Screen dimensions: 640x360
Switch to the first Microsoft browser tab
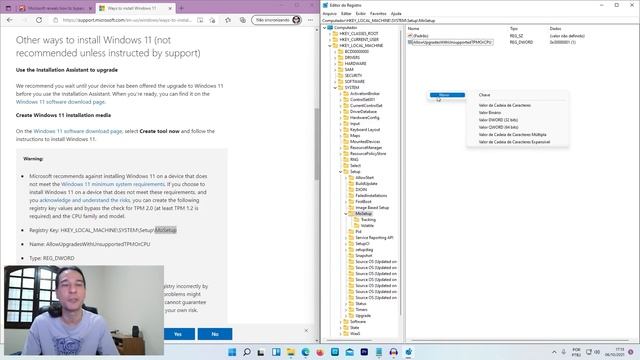point(55,8)
